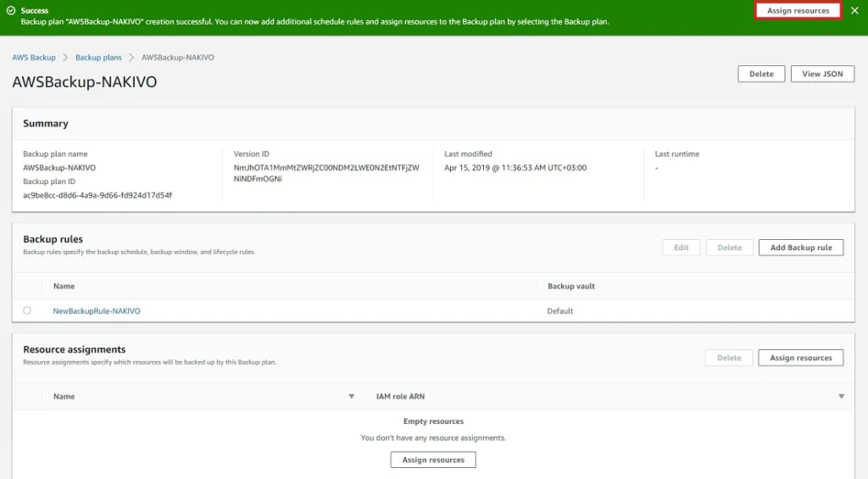
Task: Click Assign resources in Resource assignments header
Action: coord(800,358)
